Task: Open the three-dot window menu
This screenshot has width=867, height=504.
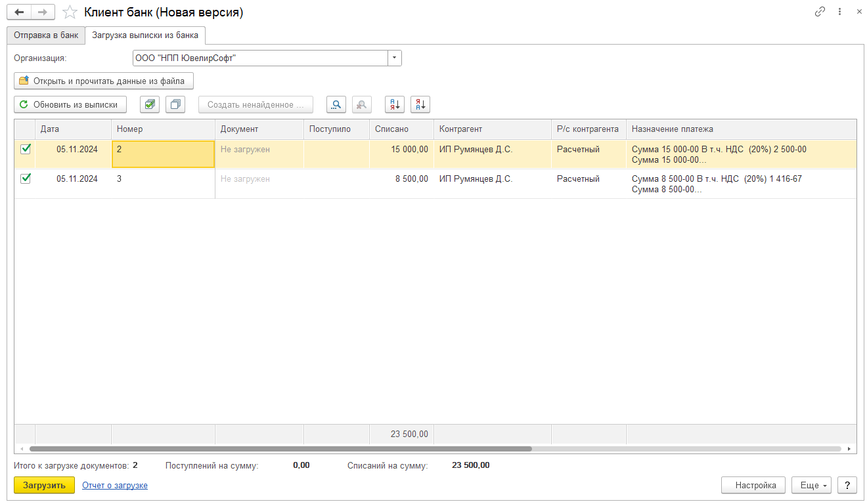Action: [839, 12]
